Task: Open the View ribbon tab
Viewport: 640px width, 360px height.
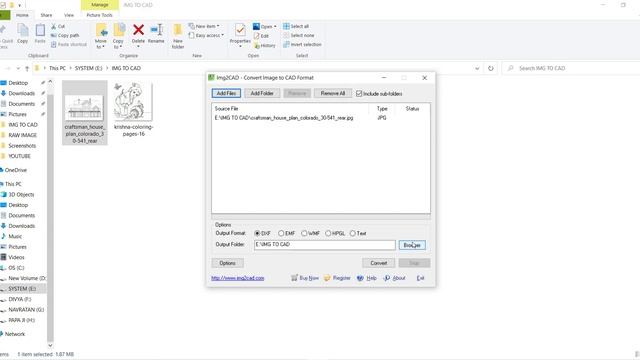Action: 69,15
